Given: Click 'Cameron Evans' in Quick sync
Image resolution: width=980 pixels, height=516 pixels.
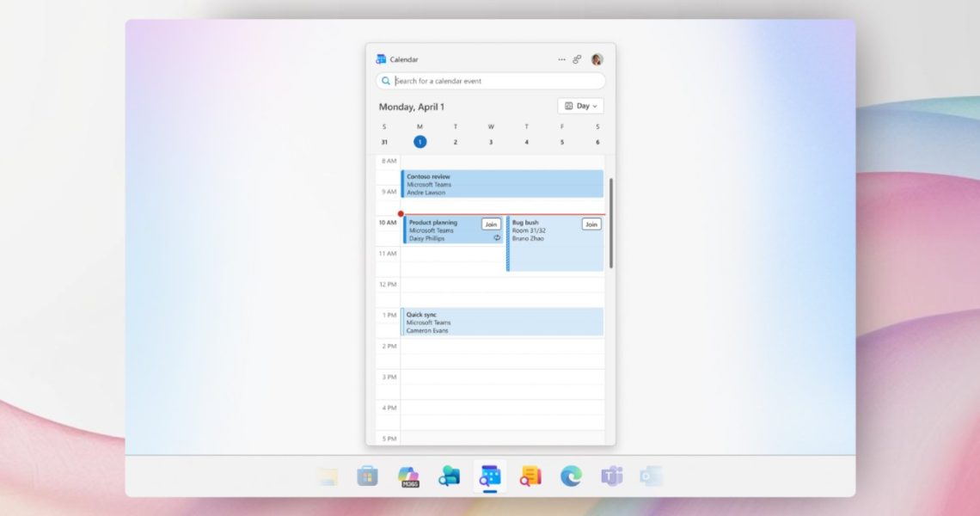Looking at the screenshot, I should pyautogui.click(x=427, y=330).
